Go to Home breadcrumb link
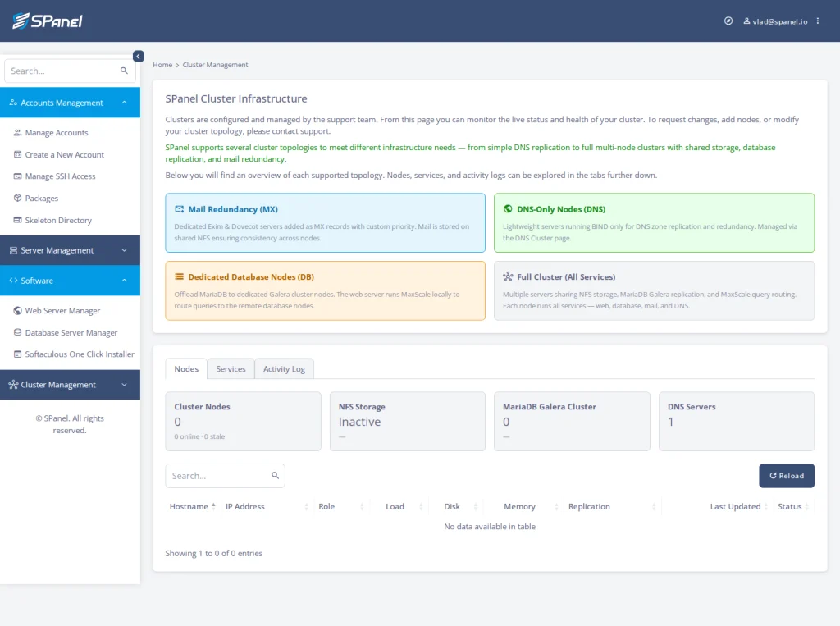This screenshot has height=626, width=840. tap(162, 65)
